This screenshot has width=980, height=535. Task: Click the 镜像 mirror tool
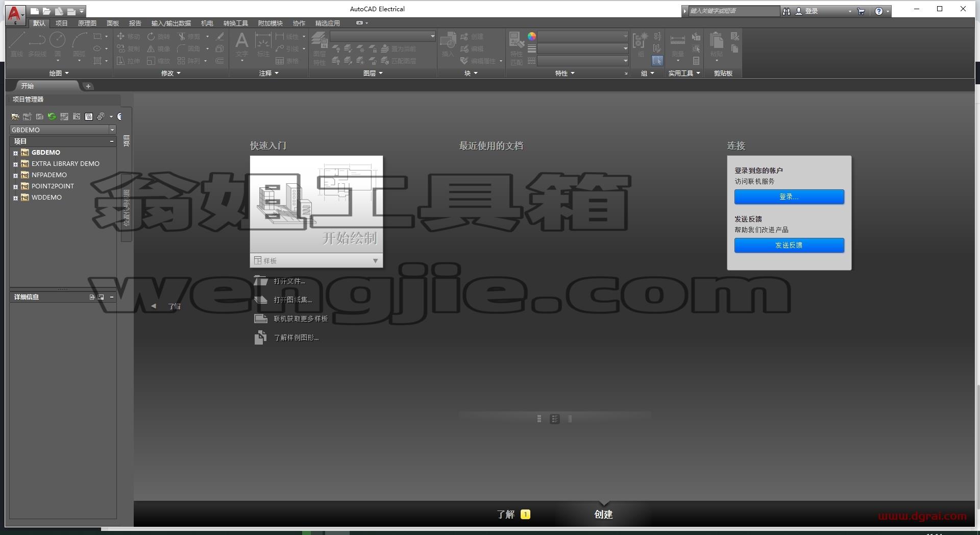pos(159,48)
